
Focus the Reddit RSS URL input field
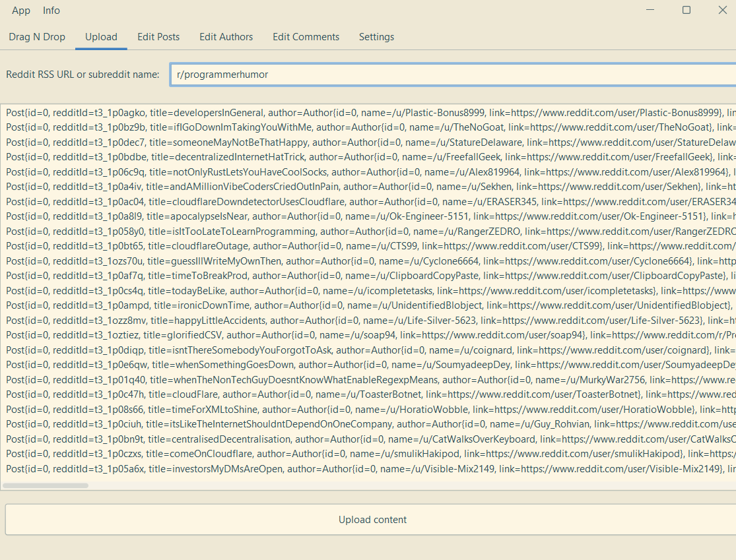click(453, 75)
